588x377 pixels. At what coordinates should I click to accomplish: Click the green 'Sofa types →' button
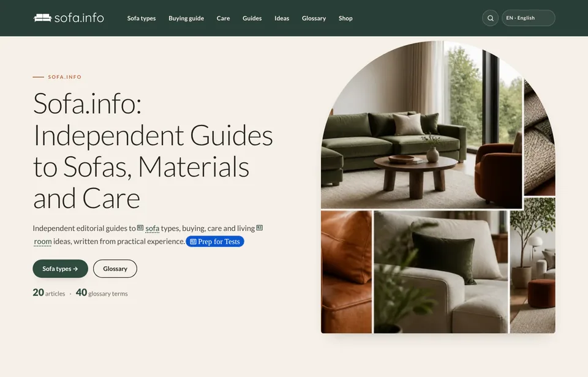pos(61,269)
